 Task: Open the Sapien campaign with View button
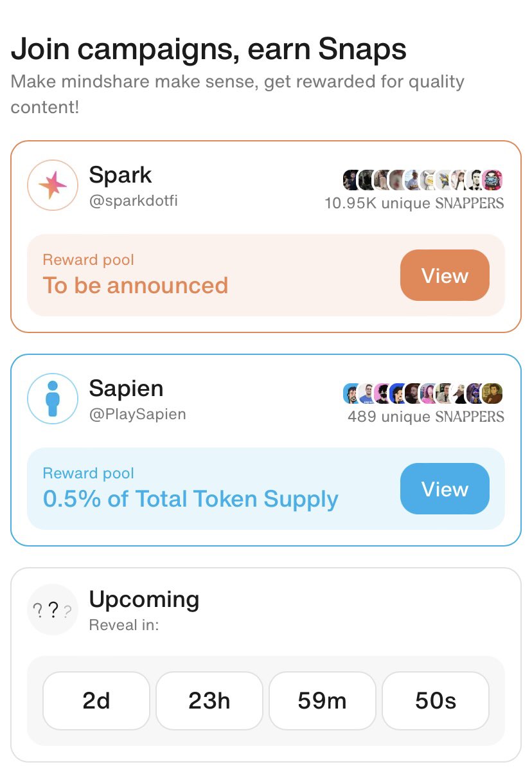coord(445,489)
